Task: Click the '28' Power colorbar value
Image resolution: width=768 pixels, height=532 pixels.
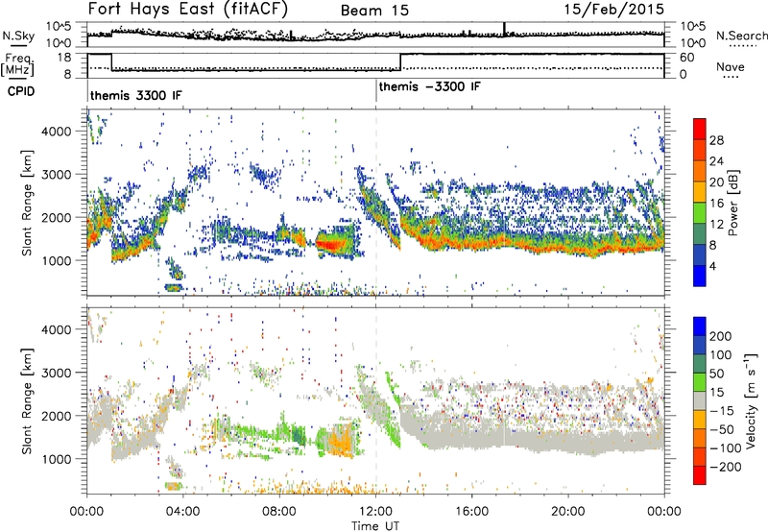Action: 716,140
